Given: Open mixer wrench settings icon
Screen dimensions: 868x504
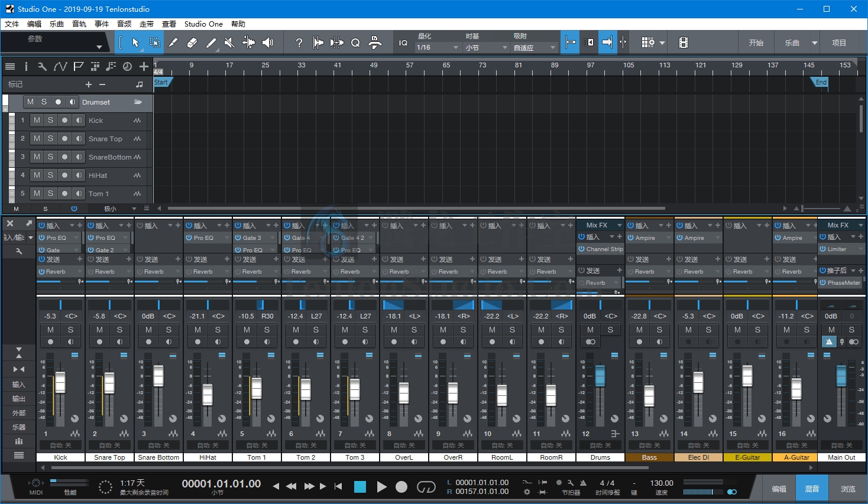Looking at the screenshot, I should (19, 251).
